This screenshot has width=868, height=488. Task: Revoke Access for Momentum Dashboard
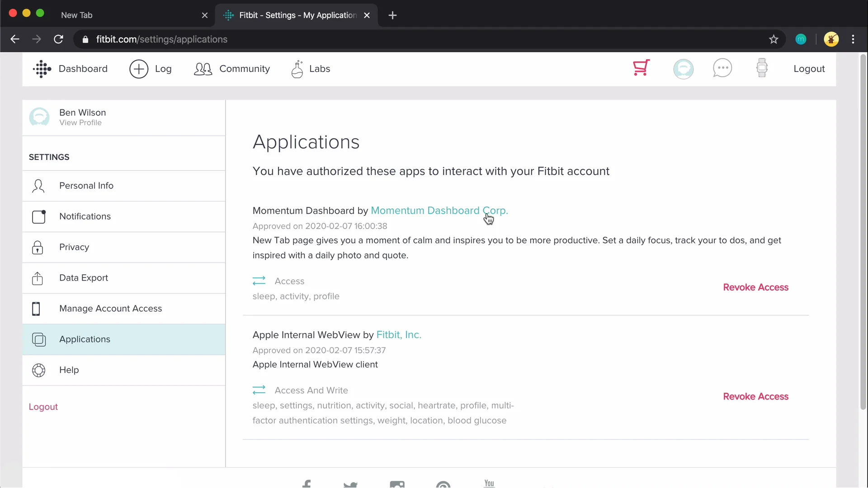click(755, 287)
